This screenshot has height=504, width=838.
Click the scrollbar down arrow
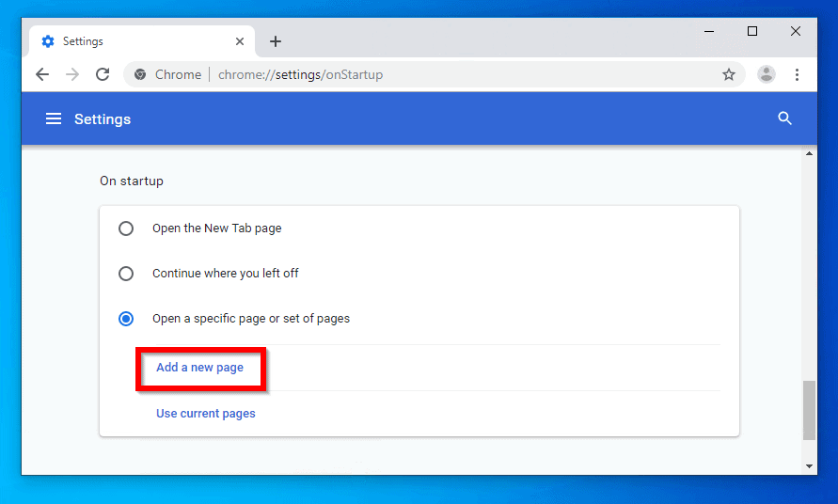809,466
